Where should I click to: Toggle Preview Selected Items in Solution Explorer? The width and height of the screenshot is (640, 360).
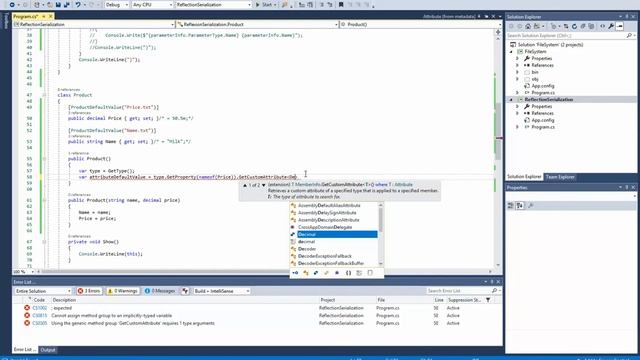620,27
